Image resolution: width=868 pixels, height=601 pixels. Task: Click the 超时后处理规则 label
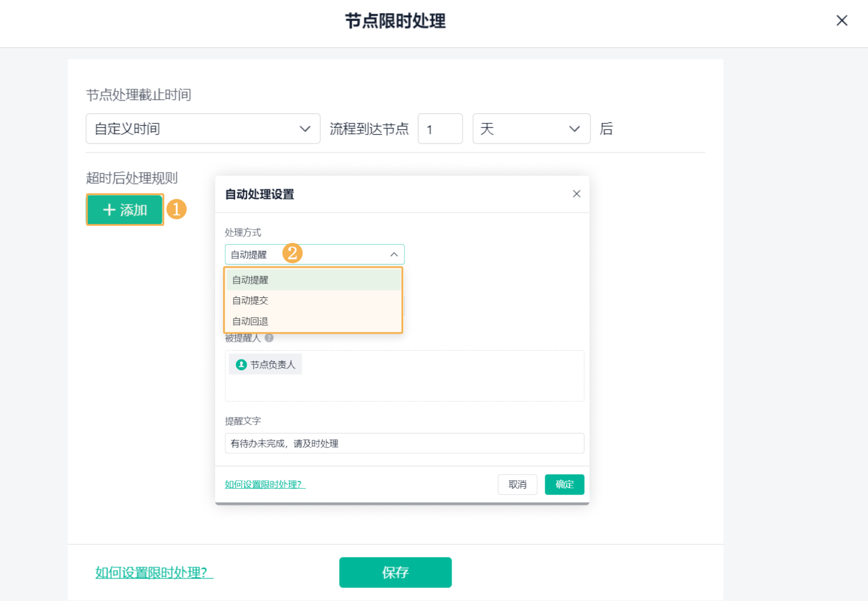(132, 178)
